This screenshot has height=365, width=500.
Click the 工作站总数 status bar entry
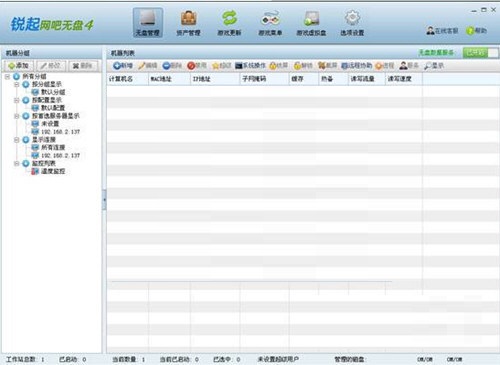[25, 359]
